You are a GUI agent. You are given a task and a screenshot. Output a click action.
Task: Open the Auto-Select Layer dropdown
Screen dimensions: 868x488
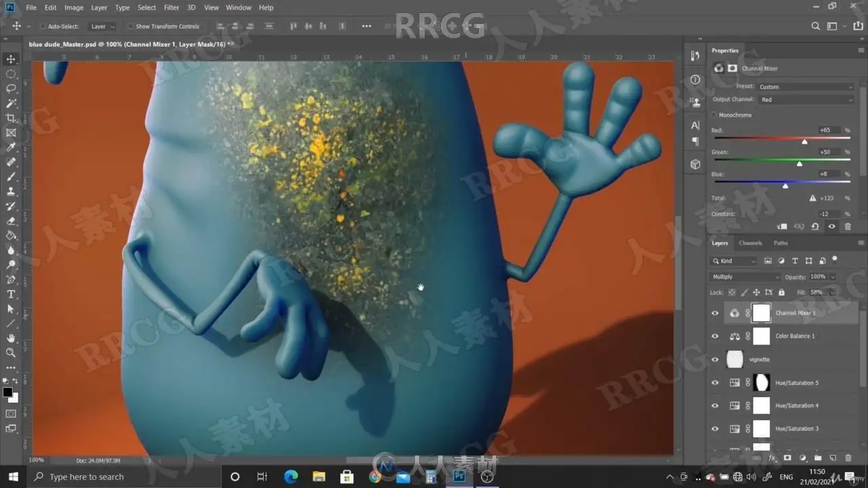click(102, 26)
